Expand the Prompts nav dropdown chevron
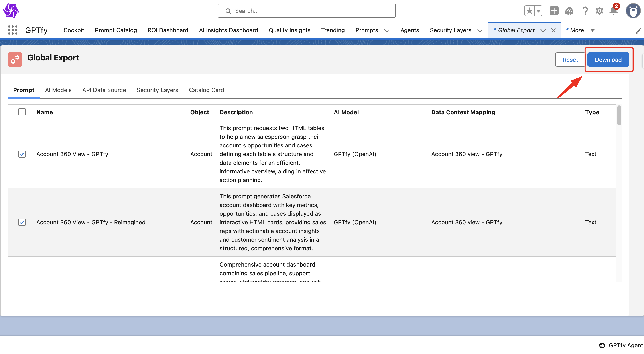The height and width of the screenshot is (354, 644). pyautogui.click(x=386, y=31)
